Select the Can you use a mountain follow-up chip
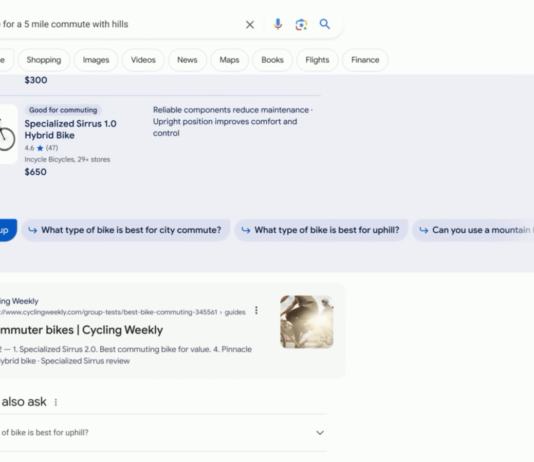The height and width of the screenshot is (462, 534). [473, 230]
